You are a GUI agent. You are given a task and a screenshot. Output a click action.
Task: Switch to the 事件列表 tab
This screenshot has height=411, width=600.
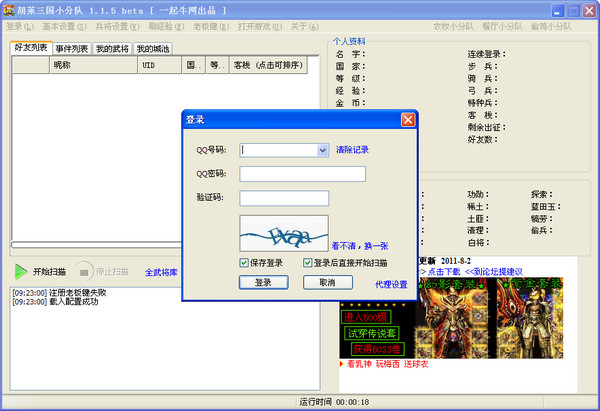(x=71, y=48)
